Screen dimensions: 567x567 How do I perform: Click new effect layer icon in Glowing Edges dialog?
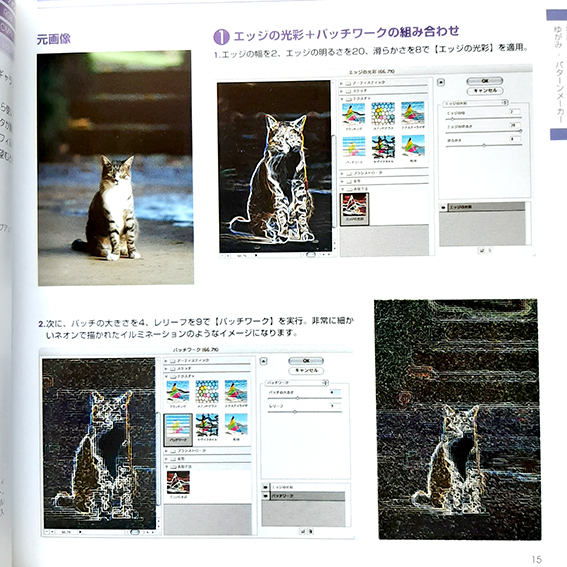(481, 250)
